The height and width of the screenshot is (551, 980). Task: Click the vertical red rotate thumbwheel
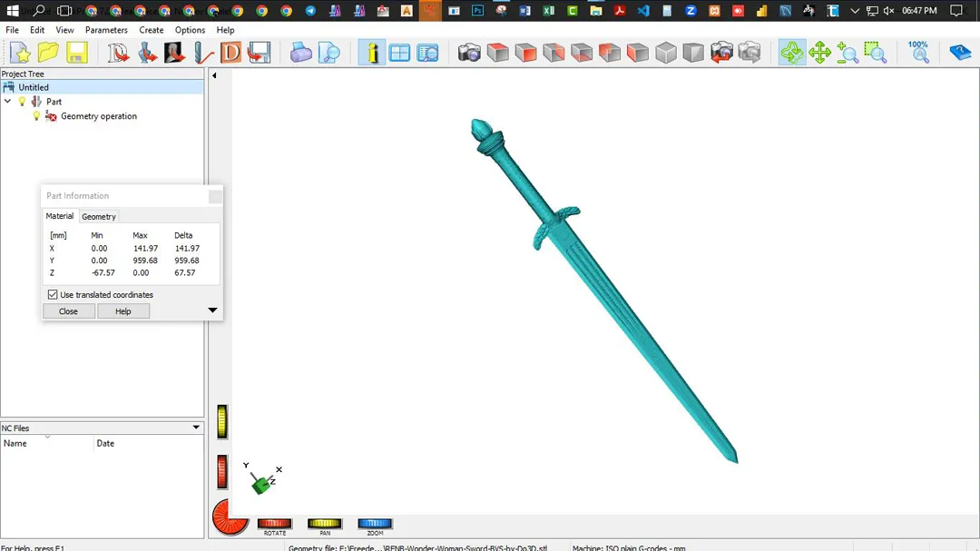click(222, 471)
